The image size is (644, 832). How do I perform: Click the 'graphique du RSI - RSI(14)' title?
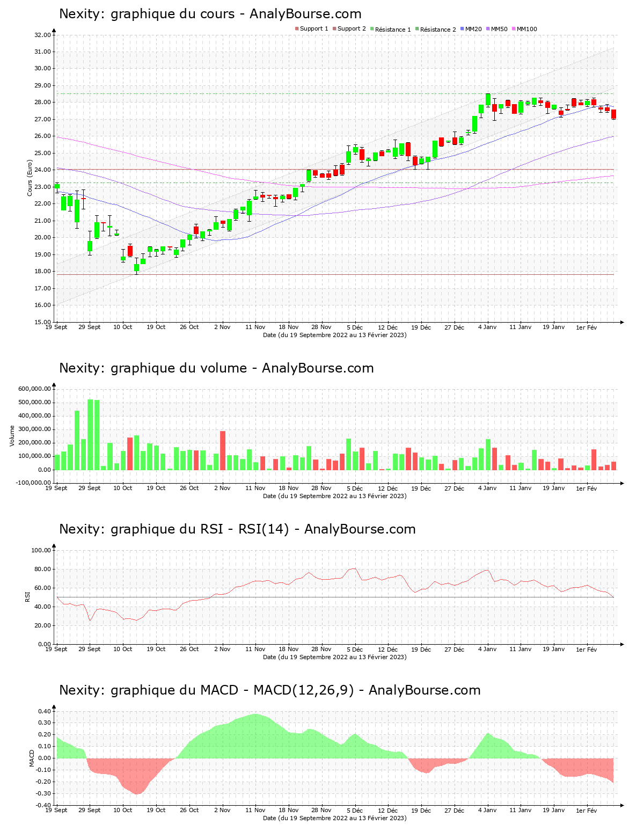coord(200,529)
